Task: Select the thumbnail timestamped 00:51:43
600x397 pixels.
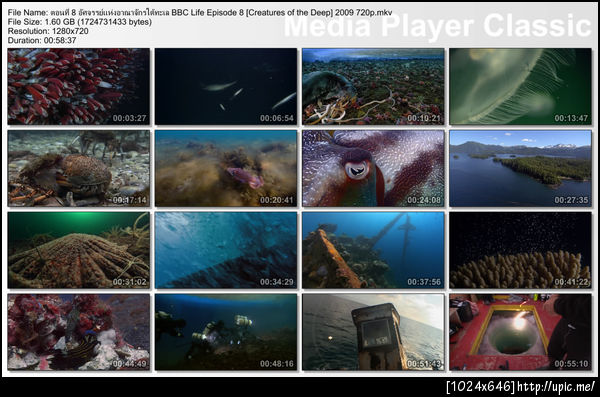Action: (x=373, y=332)
